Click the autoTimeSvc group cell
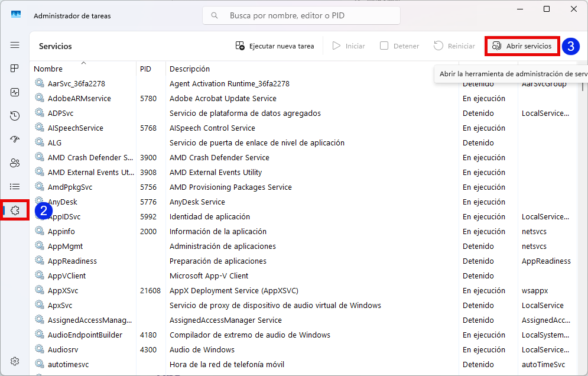This screenshot has height=376, width=588. (543, 364)
